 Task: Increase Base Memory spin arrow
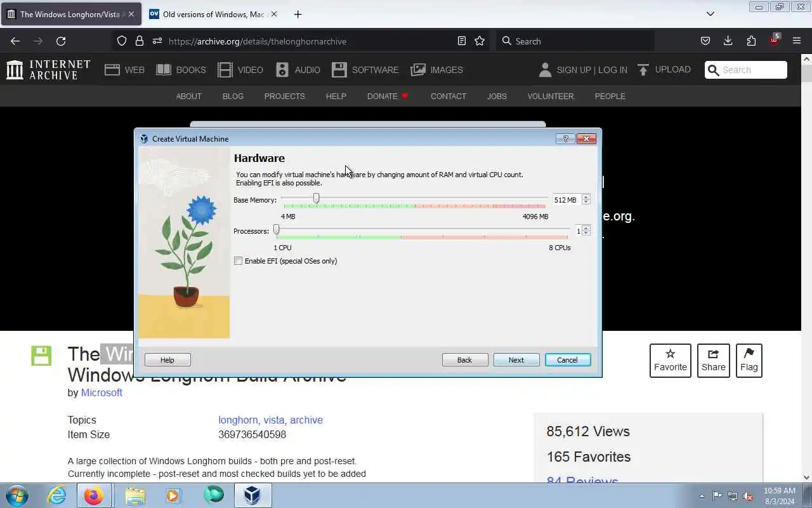[586, 197]
